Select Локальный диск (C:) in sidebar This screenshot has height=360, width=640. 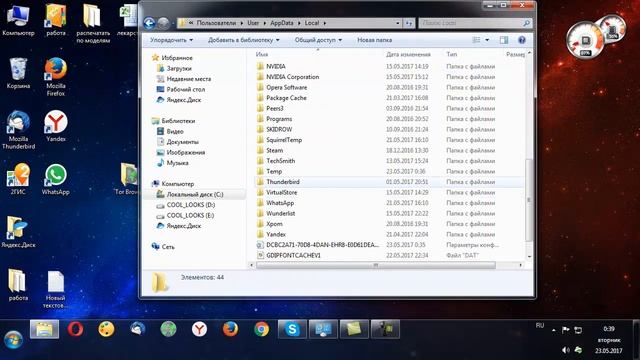195,195
